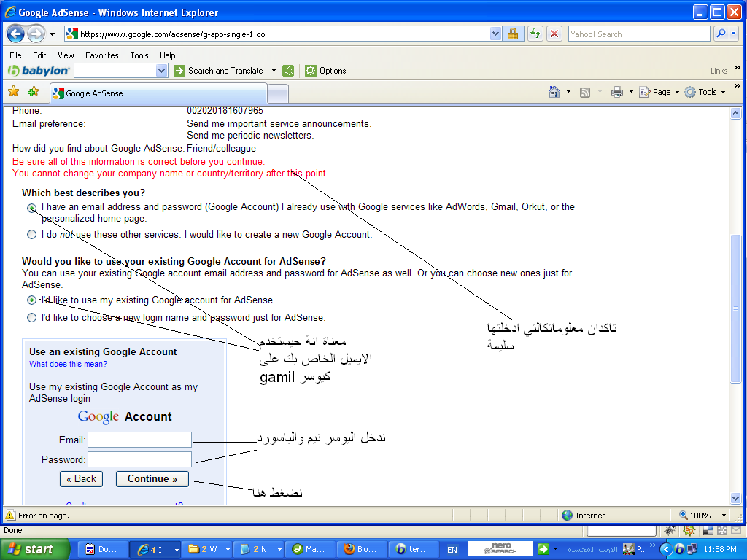Click the Babylon green arrow search icon

click(179, 71)
